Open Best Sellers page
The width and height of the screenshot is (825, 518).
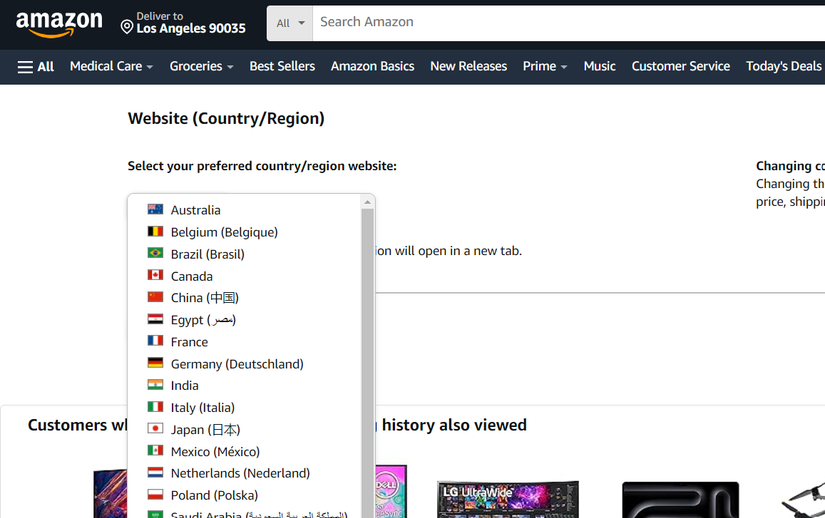282,67
